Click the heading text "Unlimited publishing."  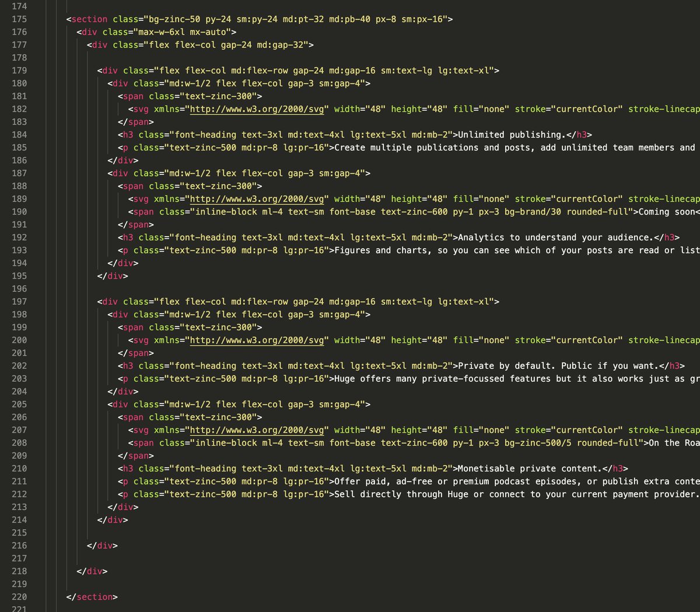click(x=512, y=135)
